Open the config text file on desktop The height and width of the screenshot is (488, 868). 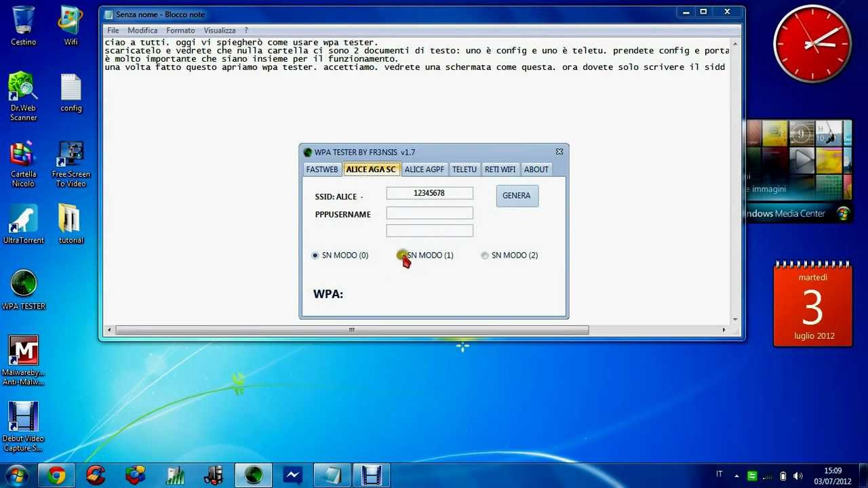click(x=71, y=94)
